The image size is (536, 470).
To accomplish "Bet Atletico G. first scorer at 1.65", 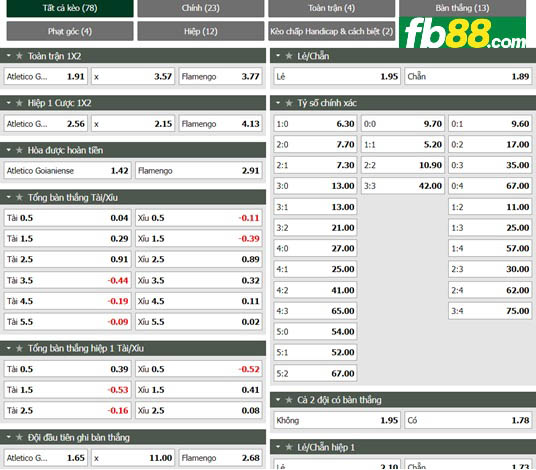I will [45, 458].
